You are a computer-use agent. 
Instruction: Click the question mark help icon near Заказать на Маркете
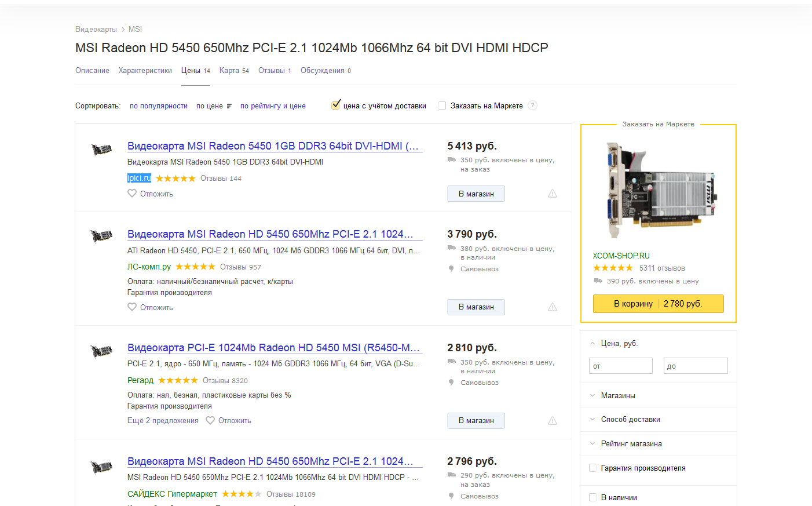[533, 105]
